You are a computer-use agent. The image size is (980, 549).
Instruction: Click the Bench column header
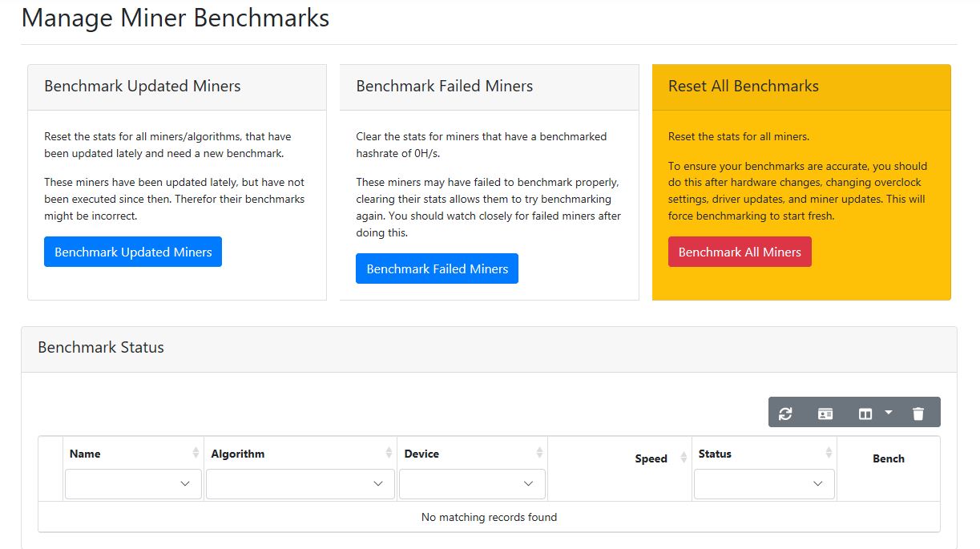(x=888, y=458)
